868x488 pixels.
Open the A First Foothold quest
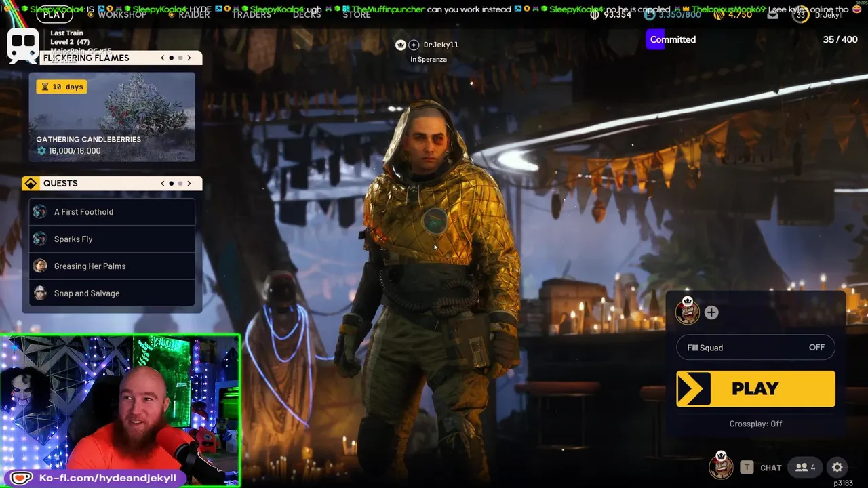point(112,212)
